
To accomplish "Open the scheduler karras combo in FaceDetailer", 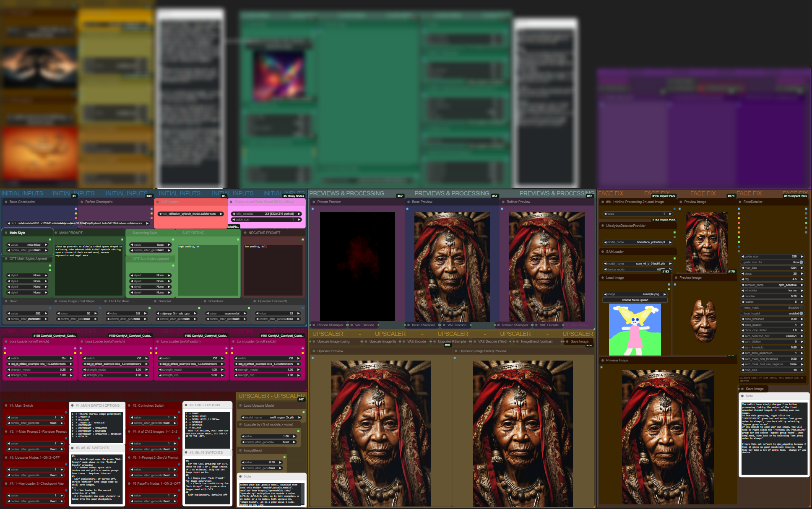I will click(x=773, y=291).
